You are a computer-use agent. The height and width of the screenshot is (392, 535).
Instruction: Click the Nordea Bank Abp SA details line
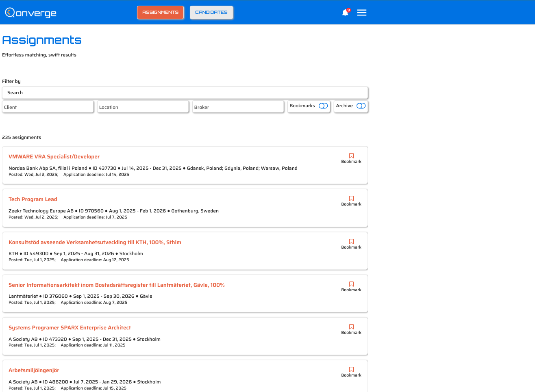[x=153, y=168]
